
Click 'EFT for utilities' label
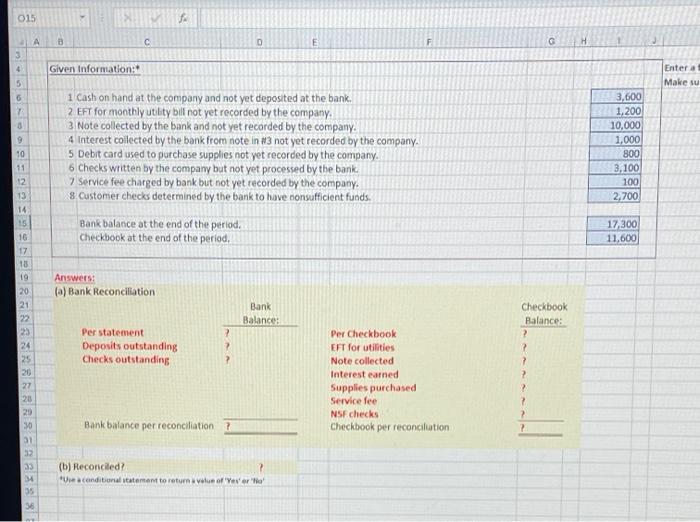pyautogui.click(x=362, y=347)
